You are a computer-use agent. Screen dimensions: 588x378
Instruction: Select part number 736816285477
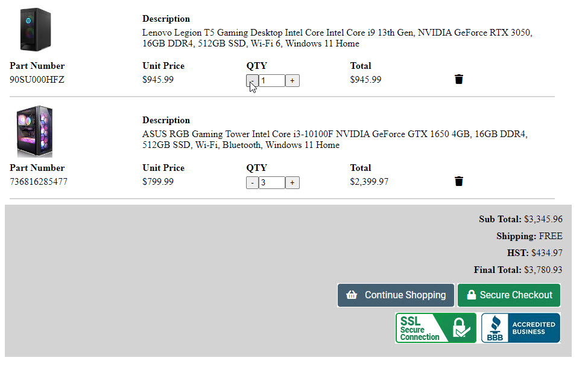[39, 181]
